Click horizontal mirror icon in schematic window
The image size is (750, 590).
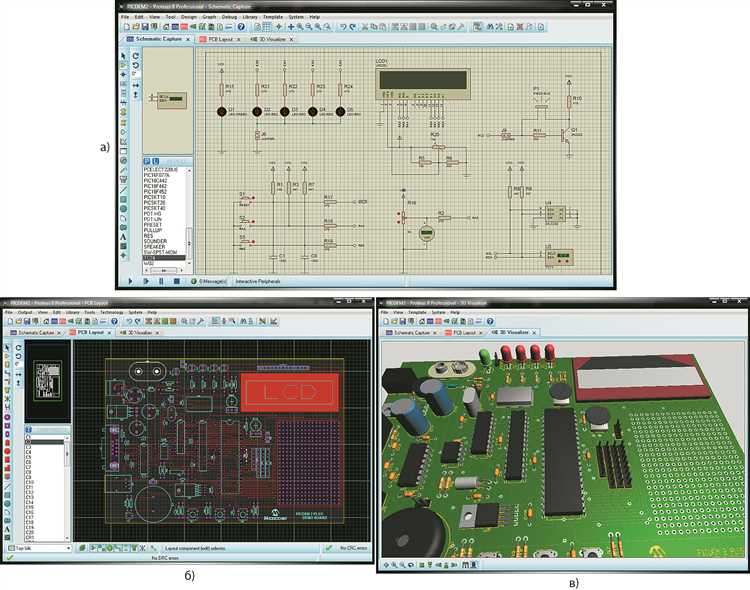pos(135,85)
